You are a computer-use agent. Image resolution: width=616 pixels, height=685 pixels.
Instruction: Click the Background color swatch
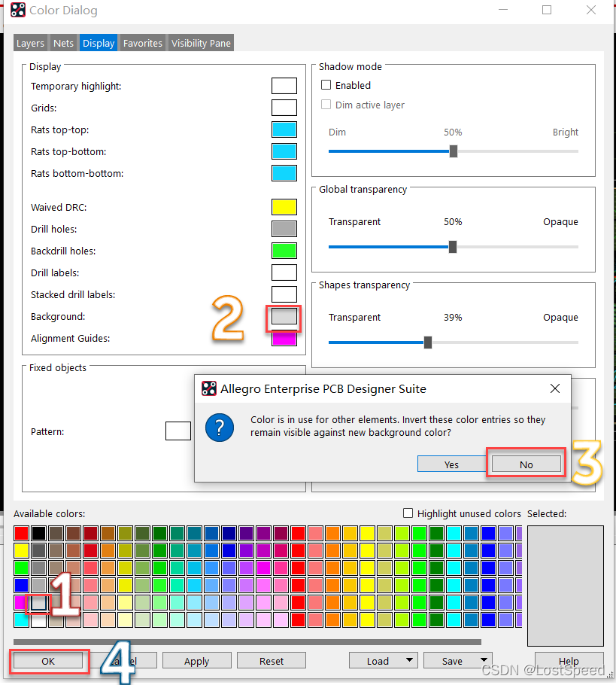tap(284, 317)
